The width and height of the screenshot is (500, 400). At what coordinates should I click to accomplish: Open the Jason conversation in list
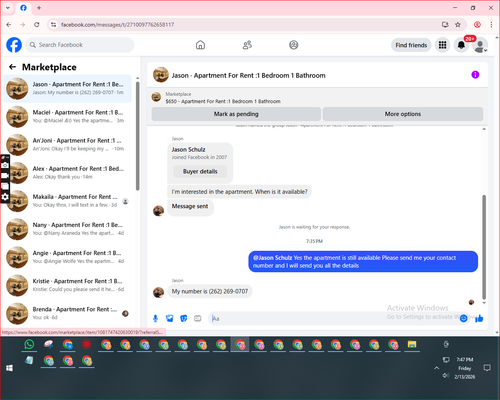point(68,88)
